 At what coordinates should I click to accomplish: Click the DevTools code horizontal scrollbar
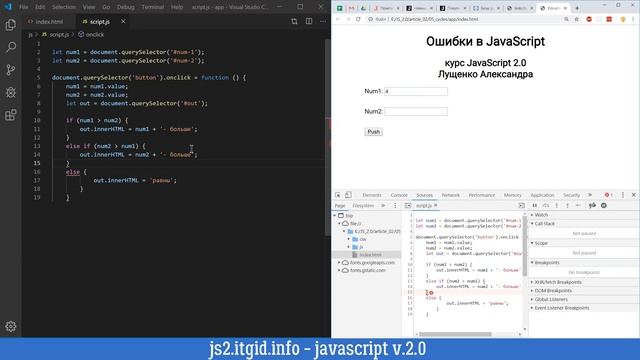(x=456, y=334)
